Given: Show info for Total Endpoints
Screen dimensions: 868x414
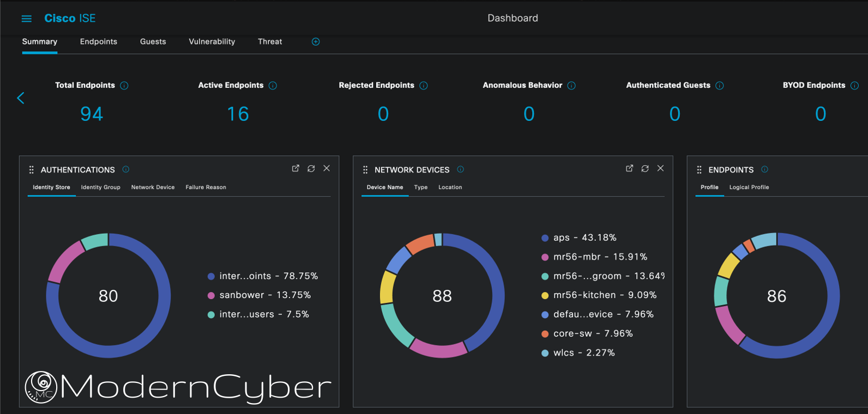Looking at the screenshot, I should [x=124, y=86].
